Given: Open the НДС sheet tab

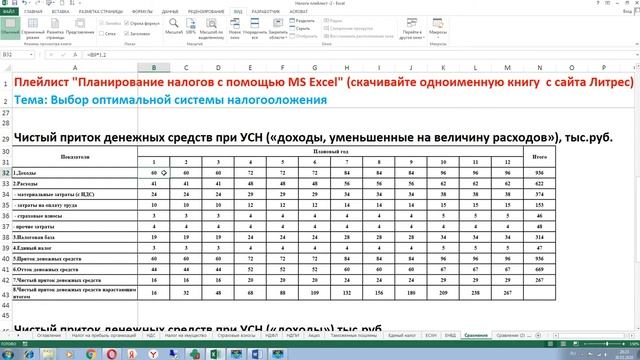Looking at the screenshot, I should (x=151, y=336).
